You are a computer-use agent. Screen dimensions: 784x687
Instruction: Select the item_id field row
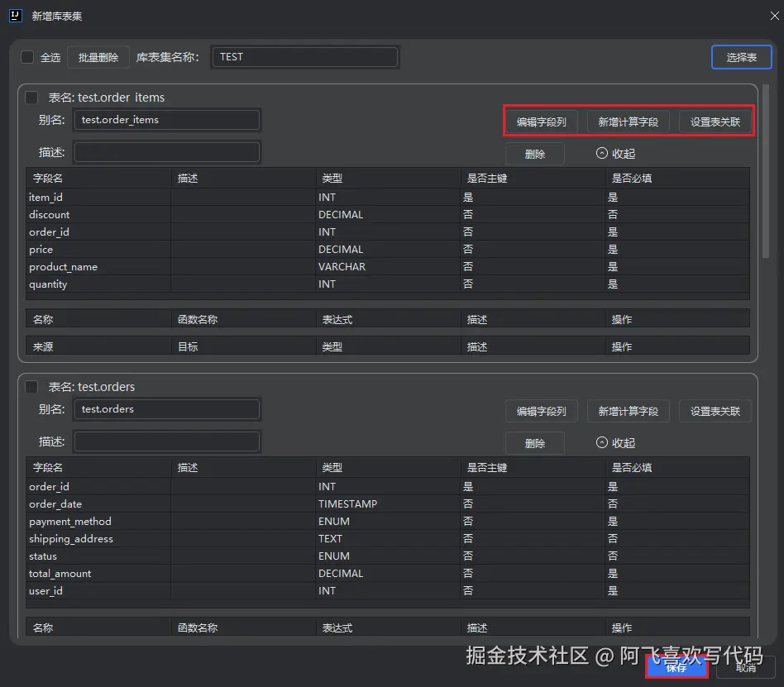pos(388,197)
